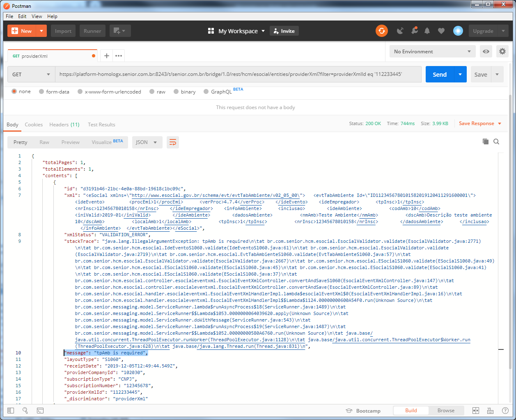This screenshot has width=516, height=420.
Task: Open the satellite capture requests icon
Action: (400, 31)
